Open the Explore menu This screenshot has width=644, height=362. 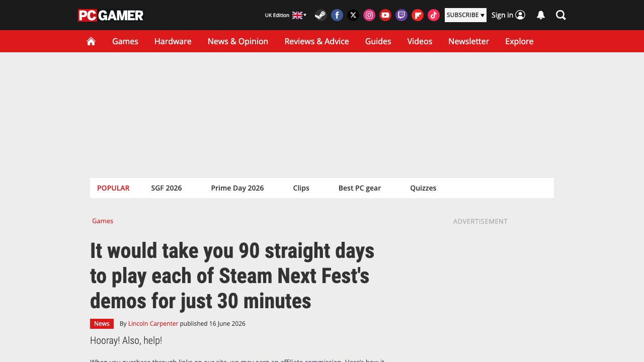(519, 41)
